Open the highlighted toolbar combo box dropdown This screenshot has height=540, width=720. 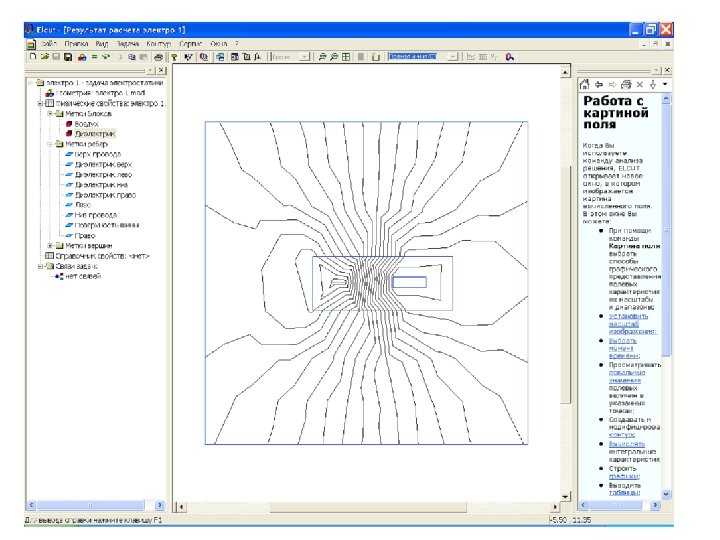click(x=453, y=56)
